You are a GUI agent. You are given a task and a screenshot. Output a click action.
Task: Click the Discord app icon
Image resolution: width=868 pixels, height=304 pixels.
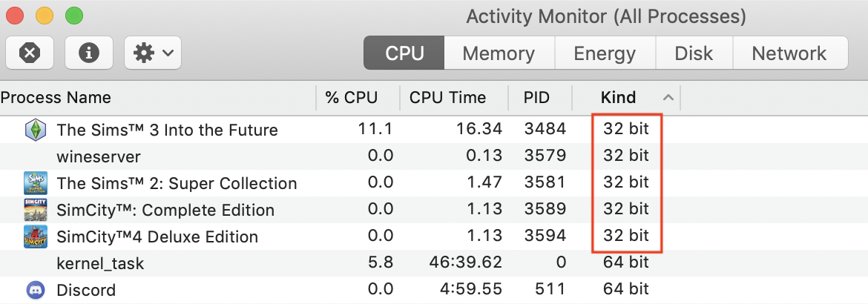[x=35, y=290]
